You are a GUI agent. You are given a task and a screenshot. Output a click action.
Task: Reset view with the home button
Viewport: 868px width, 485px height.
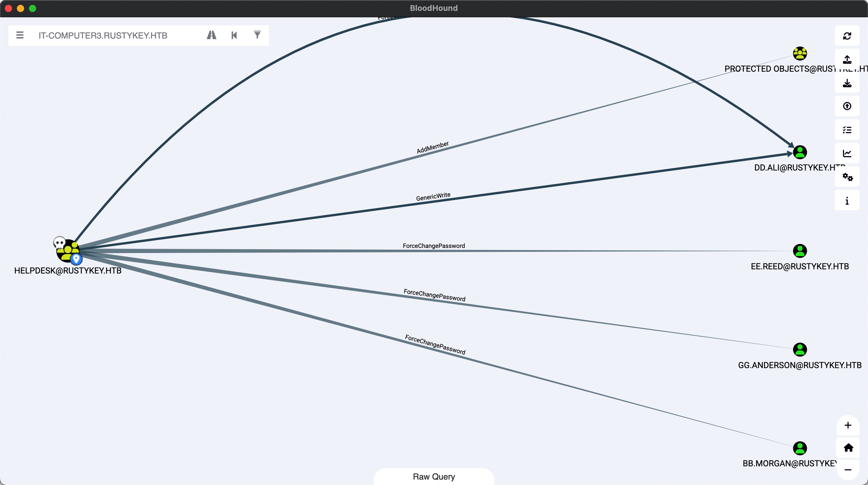coord(848,447)
